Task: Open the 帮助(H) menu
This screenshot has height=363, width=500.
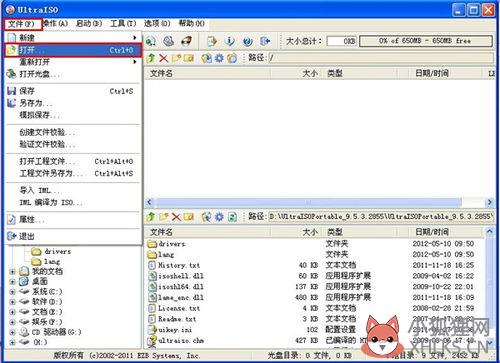Action: pos(191,23)
